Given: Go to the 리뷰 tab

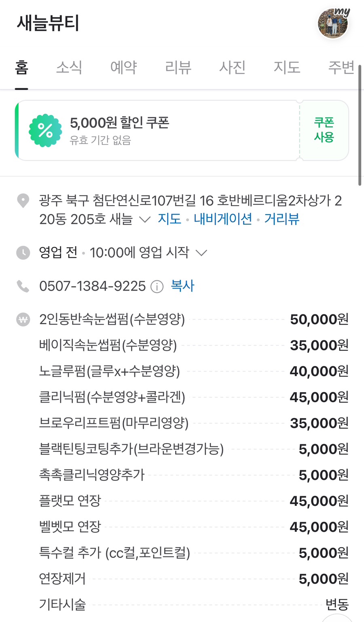Looking at the screenshot, I should click(x=178, y=67).
